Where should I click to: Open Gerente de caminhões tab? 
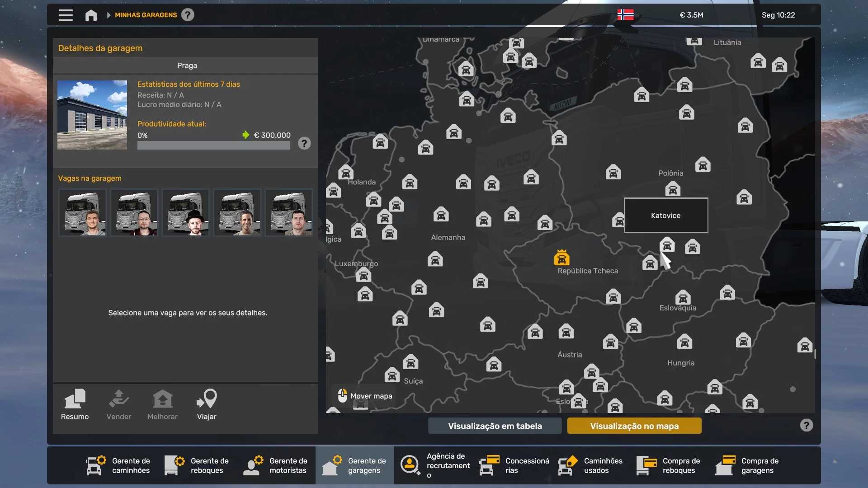118,465
